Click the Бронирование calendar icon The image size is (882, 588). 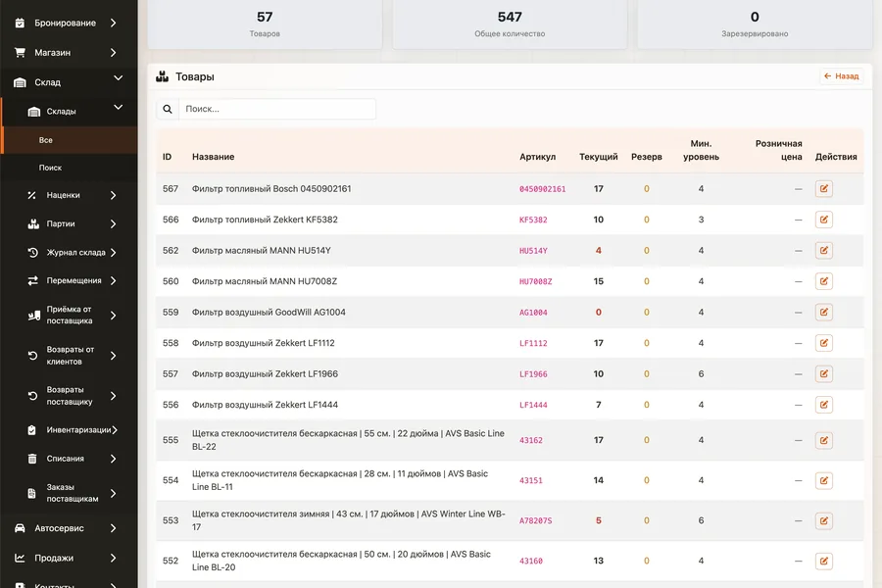(20, 24)
